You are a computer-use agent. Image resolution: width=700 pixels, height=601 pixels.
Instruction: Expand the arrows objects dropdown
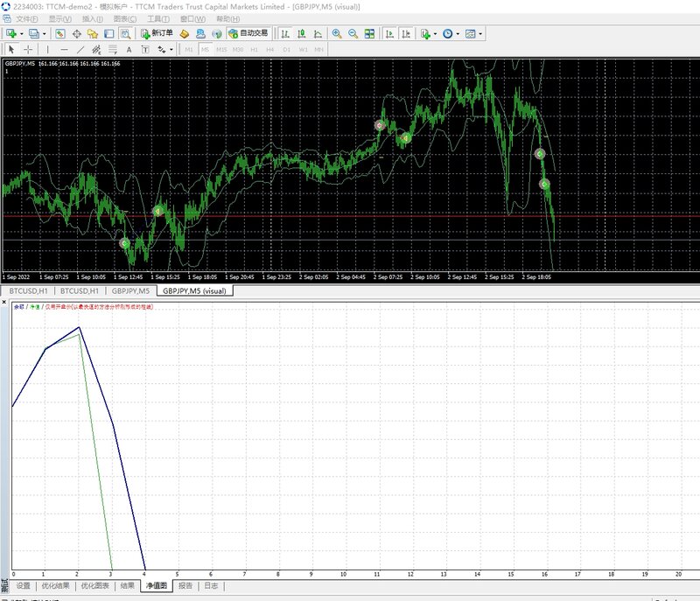point(171,50)
